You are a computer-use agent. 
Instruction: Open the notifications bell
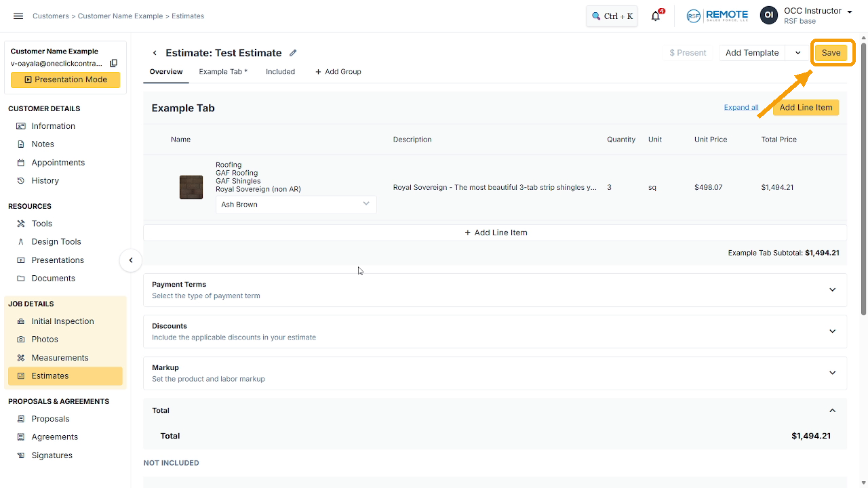tap(656, 16)
